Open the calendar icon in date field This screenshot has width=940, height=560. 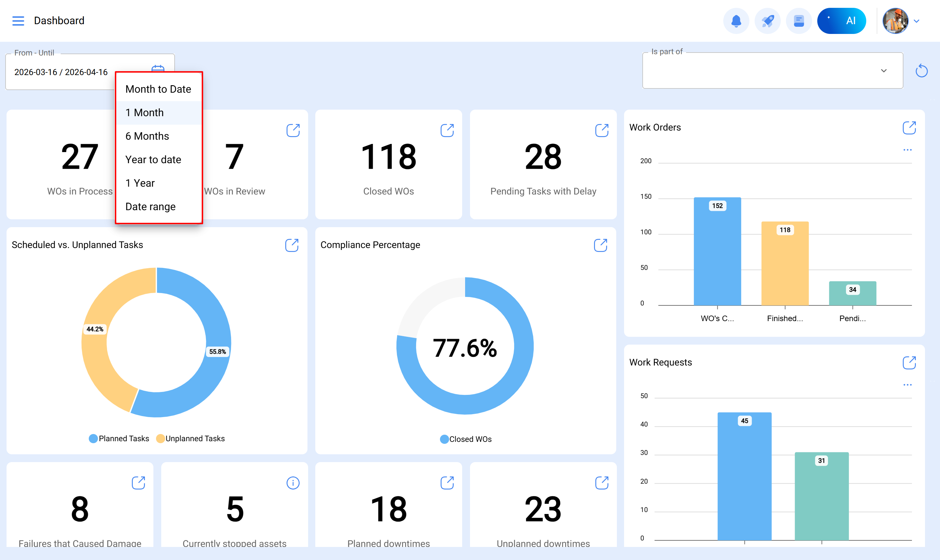158,68
